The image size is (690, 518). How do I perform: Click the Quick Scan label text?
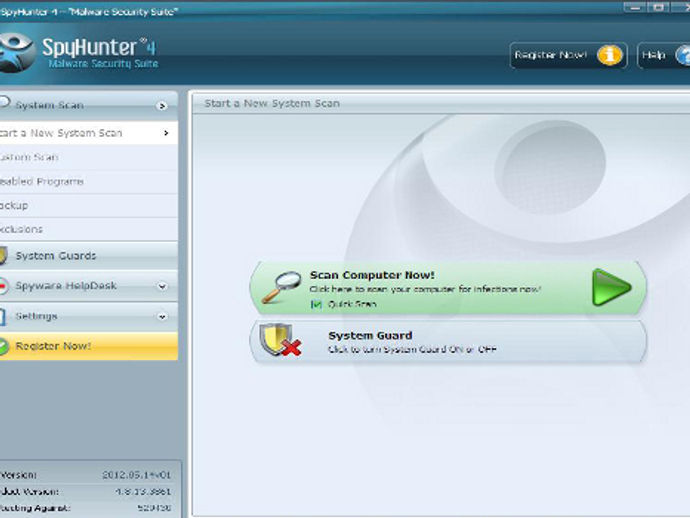[352, 304]
